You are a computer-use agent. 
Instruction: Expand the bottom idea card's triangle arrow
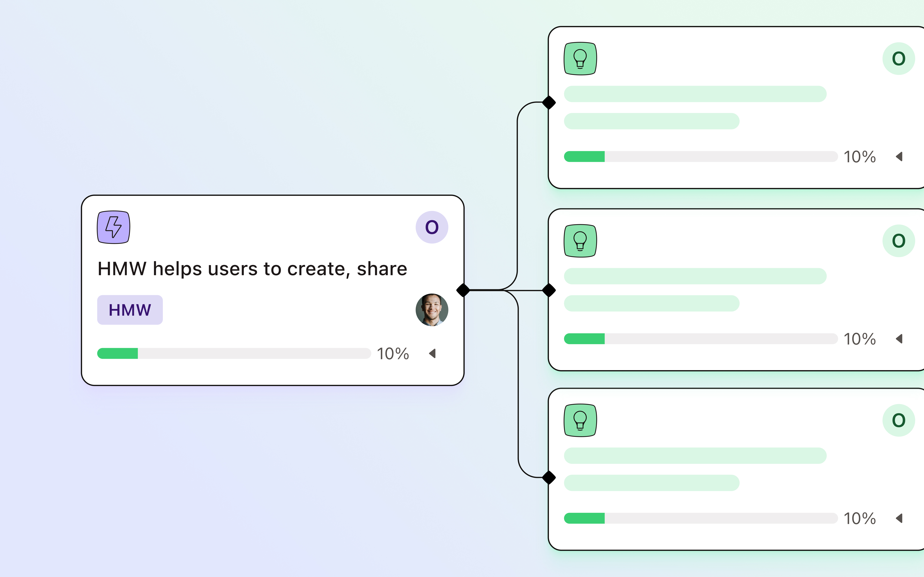(x=899, y=518)
